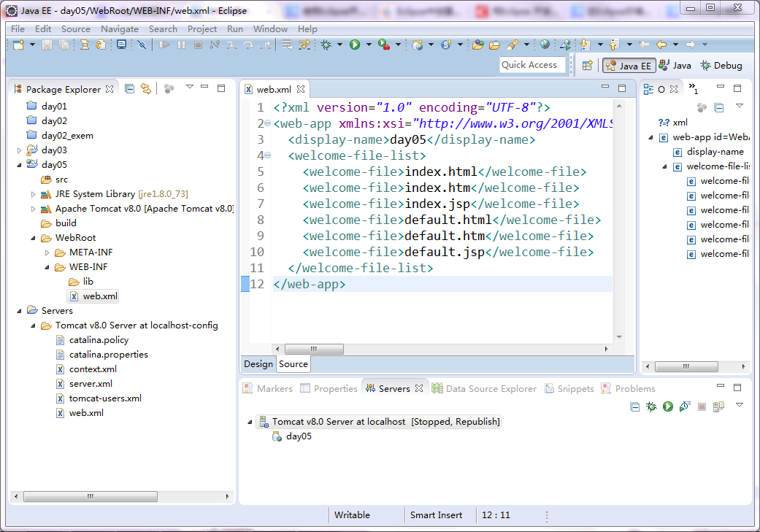
Task: Click Open Web Browser globe icon
Action: coord(545,45)
